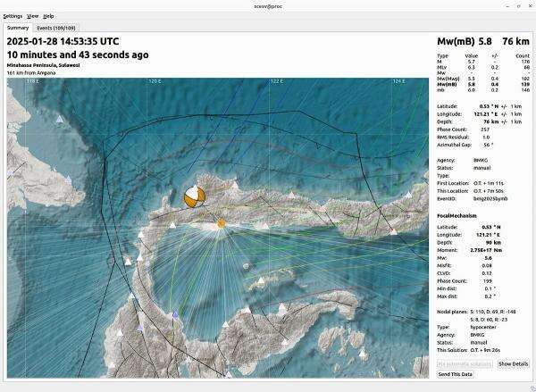Click the '10 minutes and 43 seconds ago' text
The image size is (536, 392).
tap(78, 54)
